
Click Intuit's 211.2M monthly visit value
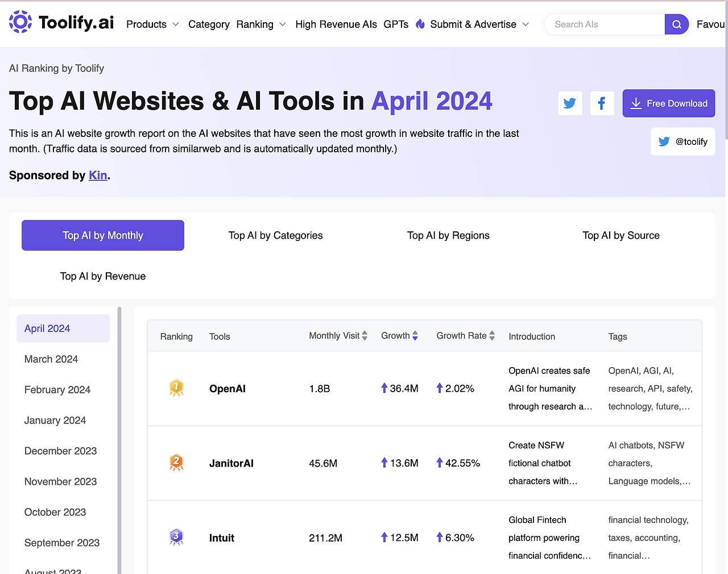click(325, 538)
